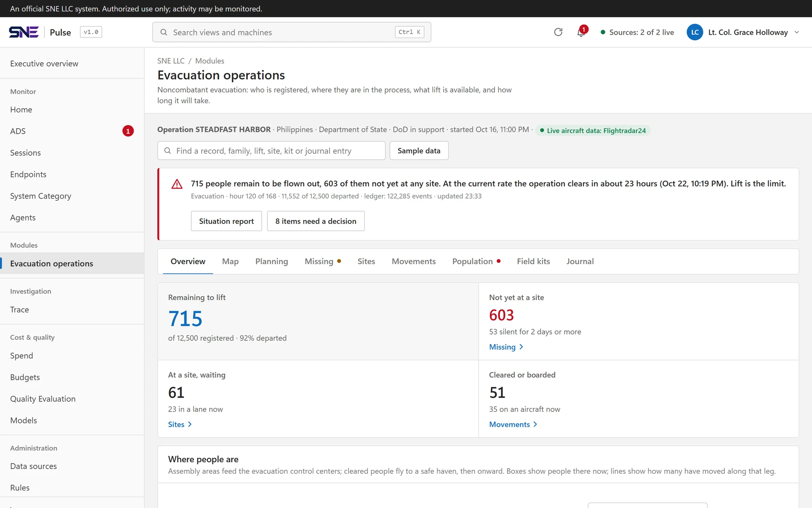Click the SNE logo
812x508 pixels.
[x=24, y=32]
